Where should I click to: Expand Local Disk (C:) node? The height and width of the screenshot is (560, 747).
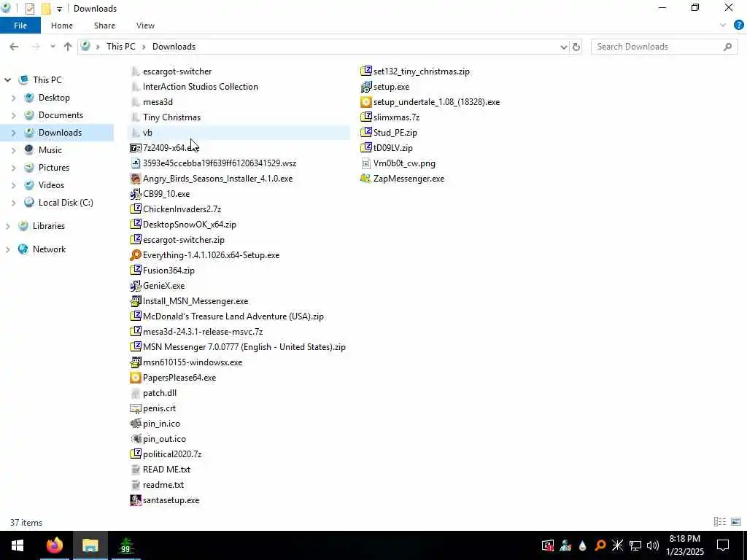click(13, 203)
